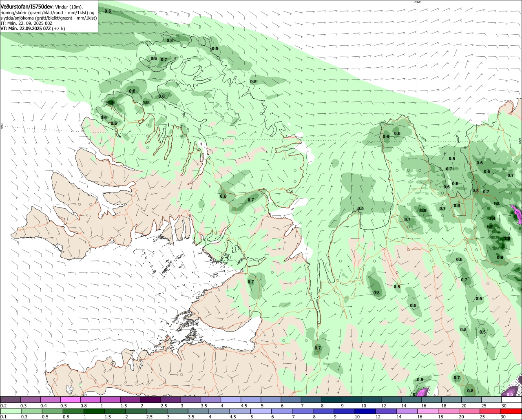Click the white '0.5' label in purple area
522x420 pixels.
click(x=510, y=394)
